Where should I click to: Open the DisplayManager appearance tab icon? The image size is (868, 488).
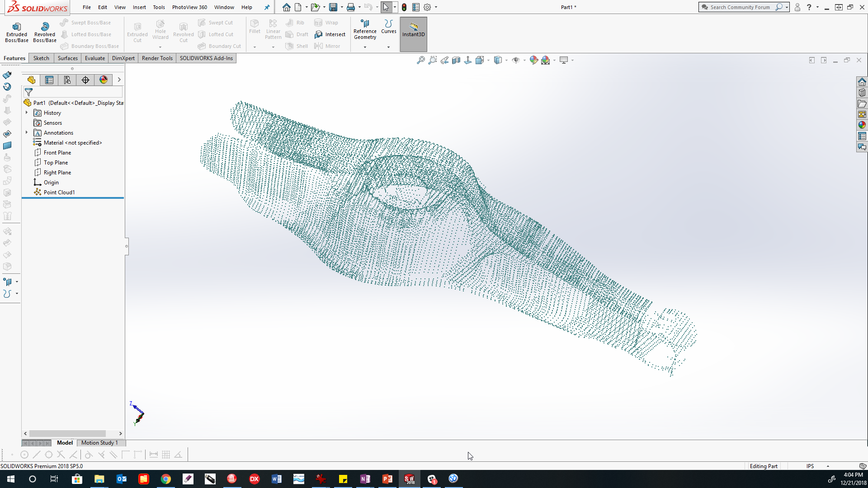point(104,80)
